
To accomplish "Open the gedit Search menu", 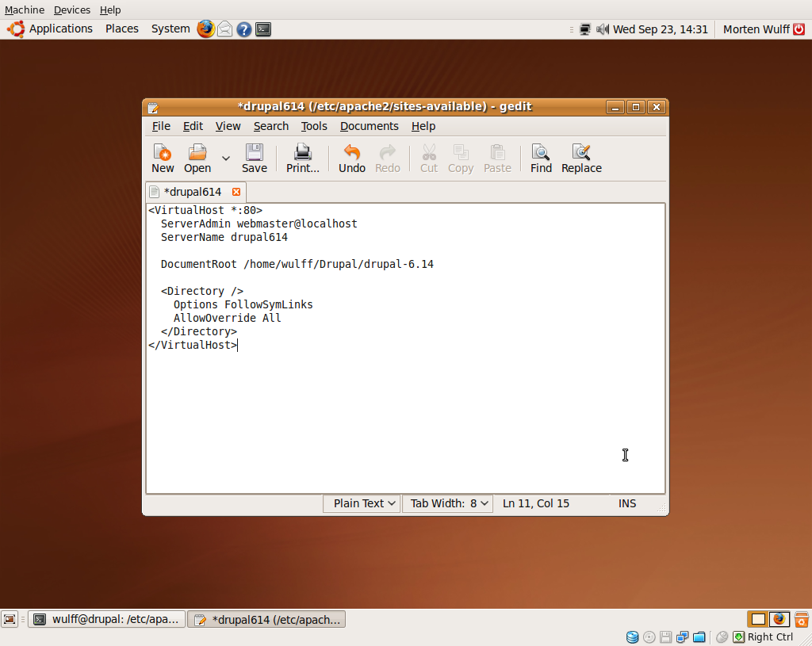I will tap(271, 126).
